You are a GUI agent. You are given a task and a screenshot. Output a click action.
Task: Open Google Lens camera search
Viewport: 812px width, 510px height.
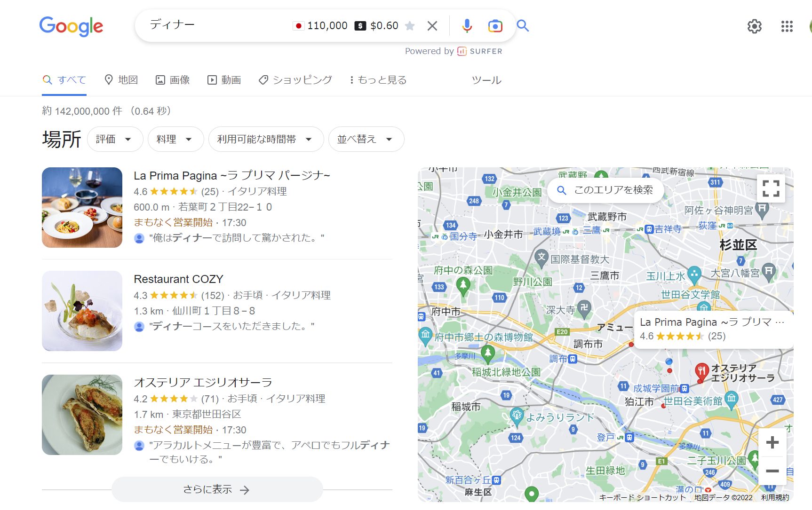tap(495, 26)
